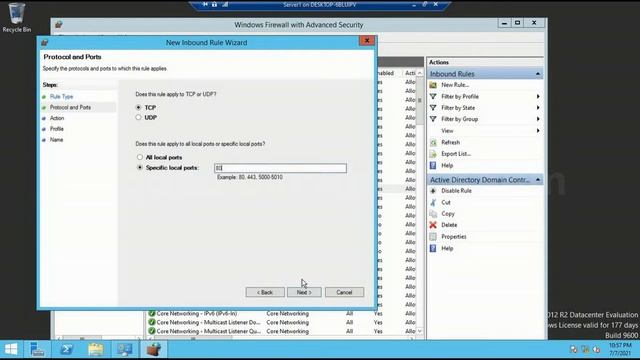Click the wizard title bar icon
The image size is (640, 360).
tap(44, 42)
